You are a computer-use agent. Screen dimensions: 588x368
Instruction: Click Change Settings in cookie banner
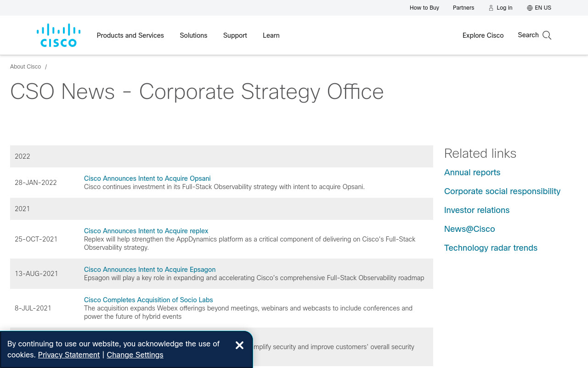(135, 355)
